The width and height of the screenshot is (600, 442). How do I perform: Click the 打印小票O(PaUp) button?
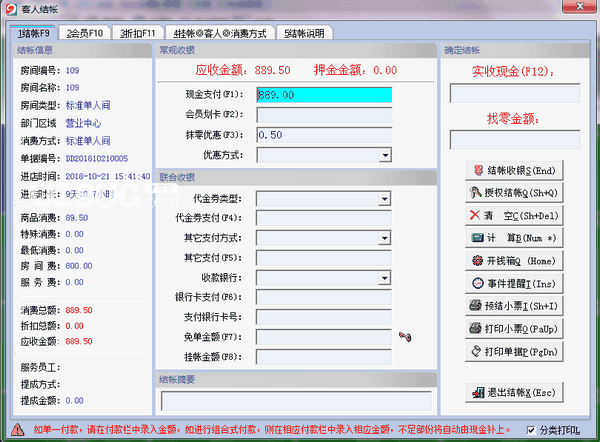click(514, 329)
